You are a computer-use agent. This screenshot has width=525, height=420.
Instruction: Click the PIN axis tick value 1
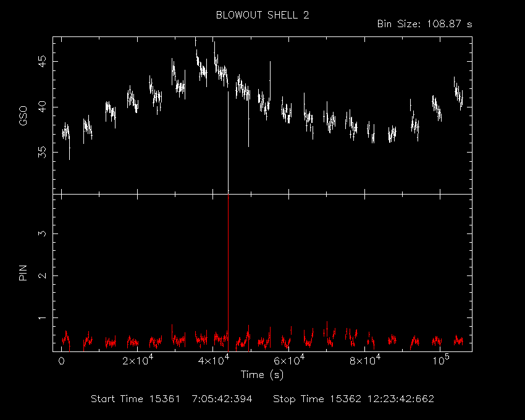pyautogui.click(x=42, y=317)
